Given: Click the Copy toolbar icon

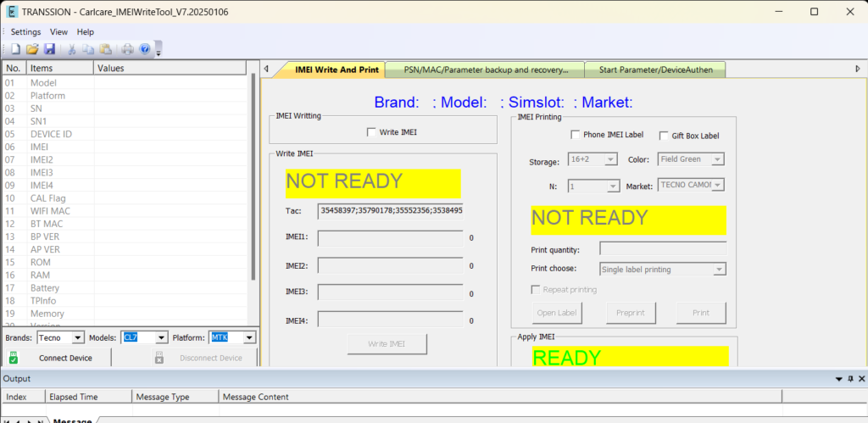Looking at the screenshot, I should (x=88, y=49).
